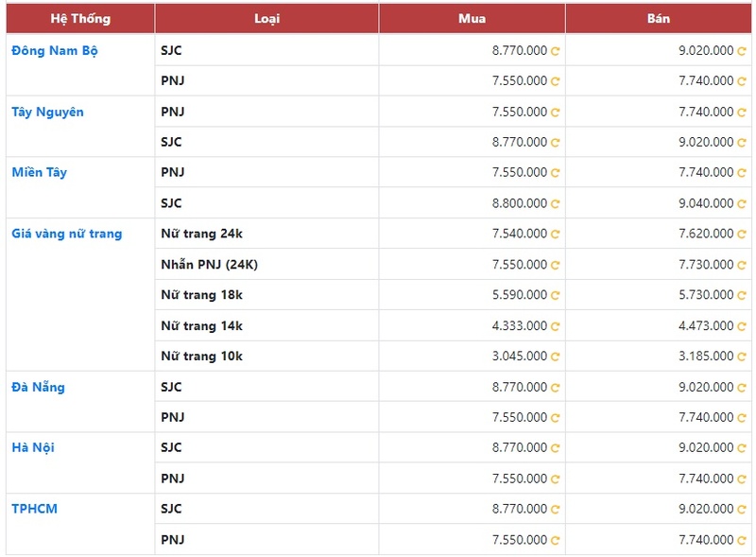Select the Nữ trang 10k type cell

pyautogui.click(x=267, y=357)
